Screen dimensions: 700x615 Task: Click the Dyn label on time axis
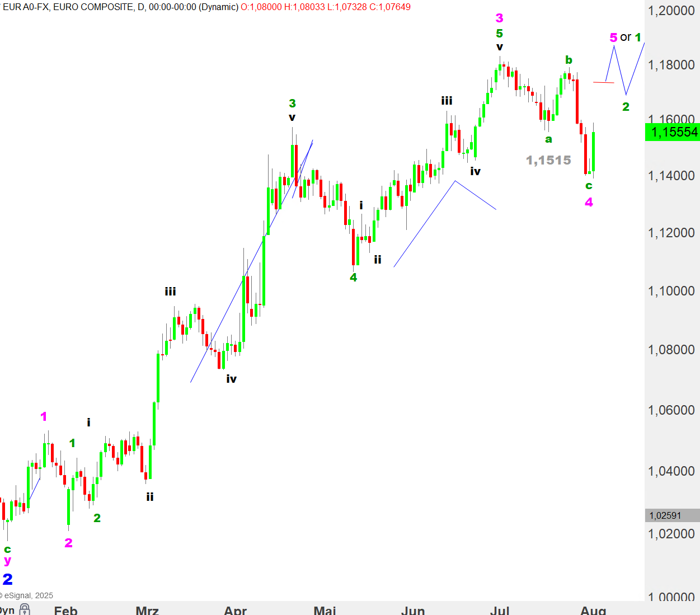tap(7, 610)
